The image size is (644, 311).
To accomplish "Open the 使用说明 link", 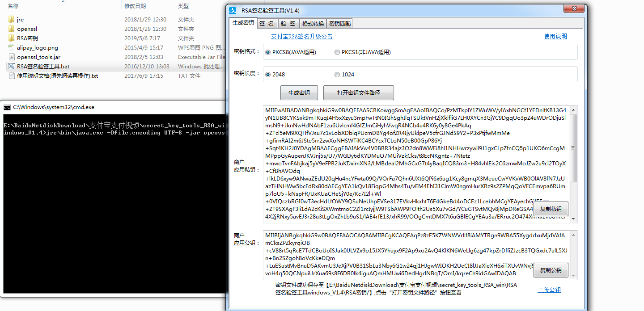I will (x=555, y=37).
